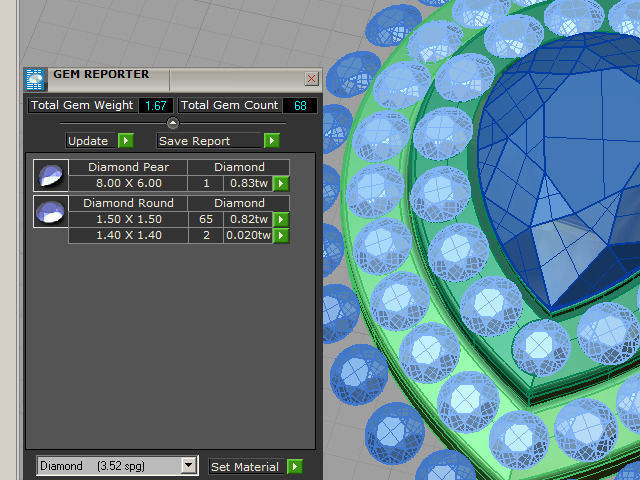
Task: Click the 1.50 X 1.50 size cell
Action: pyautogui.click(x=129, y=219)
